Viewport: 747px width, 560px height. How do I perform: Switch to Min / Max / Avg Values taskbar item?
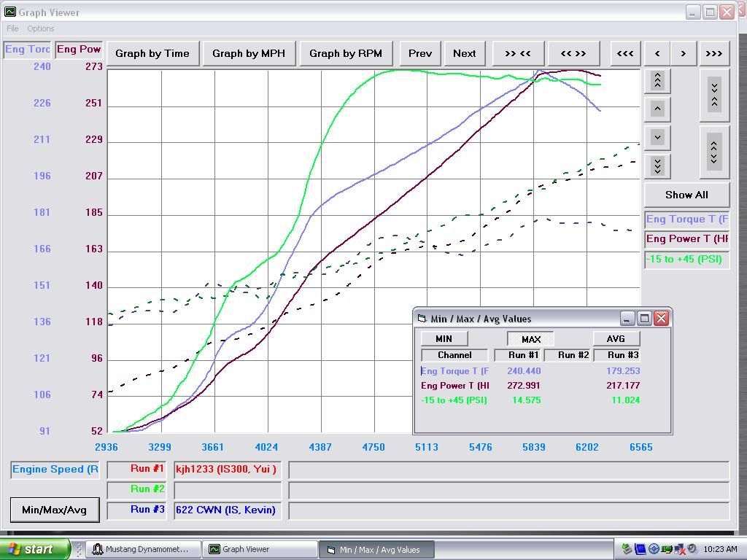click(376, 550)
